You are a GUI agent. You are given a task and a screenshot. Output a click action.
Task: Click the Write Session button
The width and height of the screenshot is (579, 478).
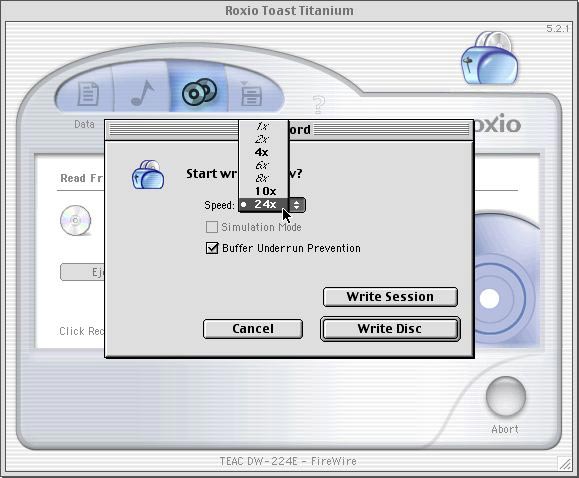tap(390, 297)
